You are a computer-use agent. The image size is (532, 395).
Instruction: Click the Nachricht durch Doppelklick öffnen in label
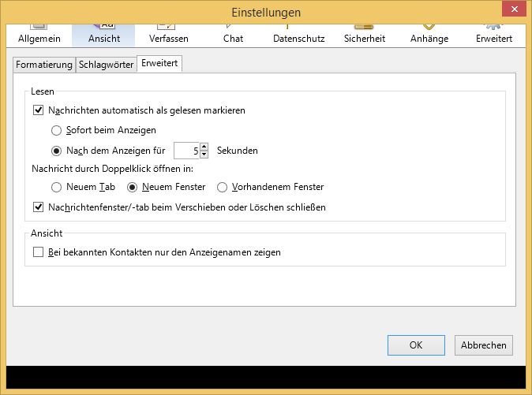(x=112, y=169)
